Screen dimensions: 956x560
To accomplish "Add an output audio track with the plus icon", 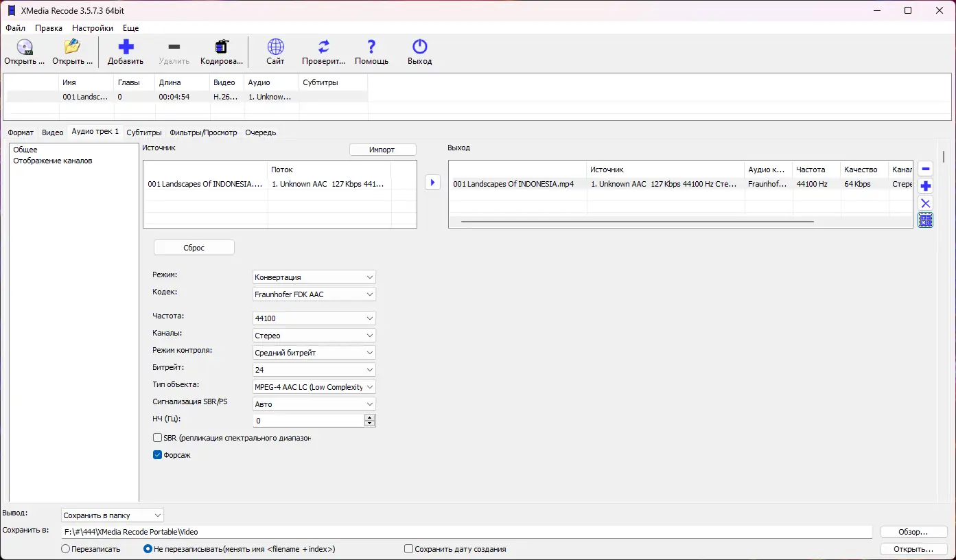I will (x=925, y=185).
